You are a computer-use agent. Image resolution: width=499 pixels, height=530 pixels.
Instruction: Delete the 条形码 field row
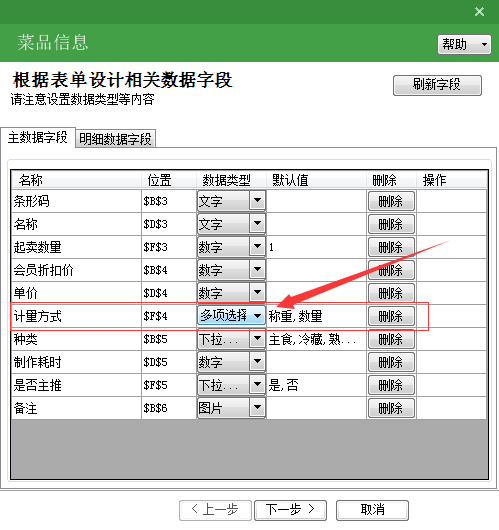pyautogui.click(x=391, y=201)
